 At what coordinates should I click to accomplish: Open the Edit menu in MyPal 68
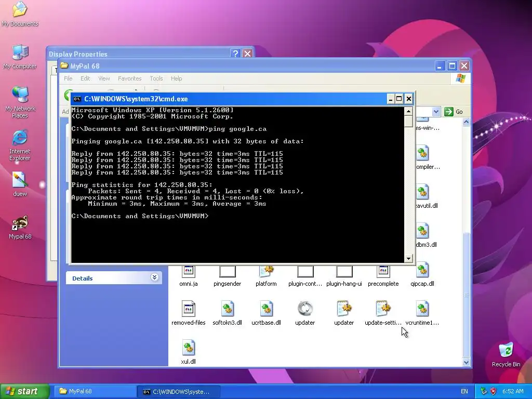pyautogui.click(x=85, y=78)
